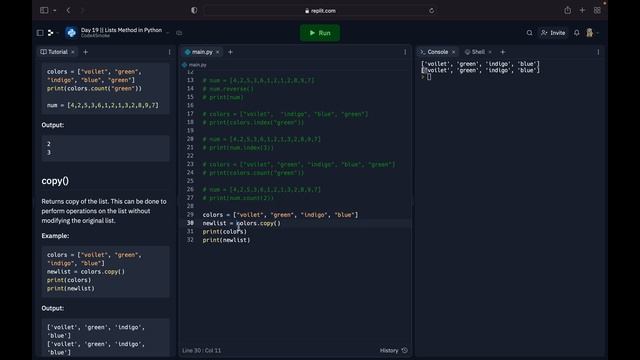Open the Console pane three-dot menu

click(598, 52)
